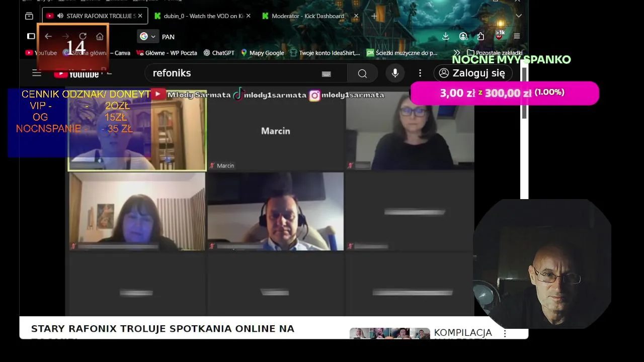The image size is (644, 362).
Task: Switch to the STARY RAFONIX TROLUJE tab
Action: (x=95, y=16)
